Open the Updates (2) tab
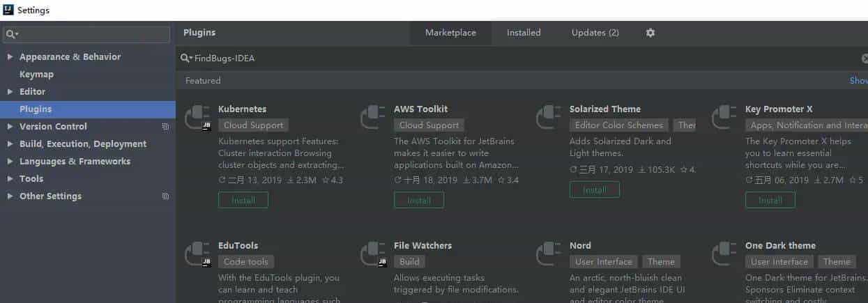The height and width of the screenshot is (303, 868). click(x=595, y=33)
